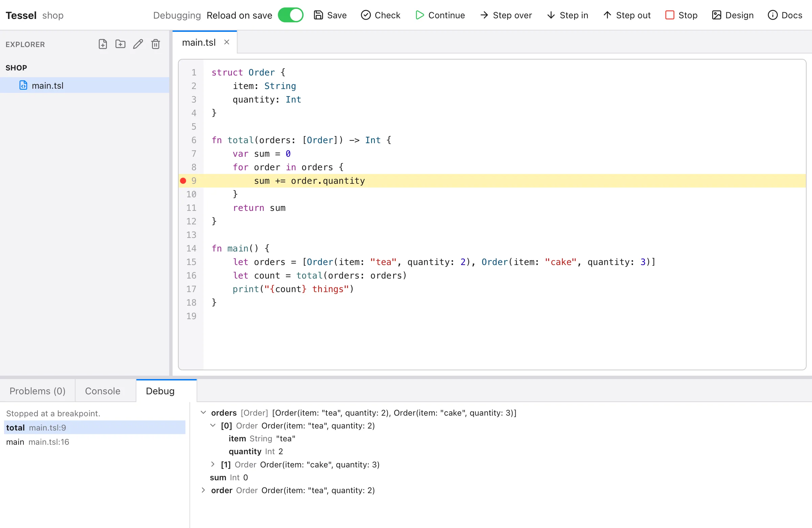Open main.tsl in the Explorer tree
This screenshot has width=812, height=528.
[x=85, y=85]
